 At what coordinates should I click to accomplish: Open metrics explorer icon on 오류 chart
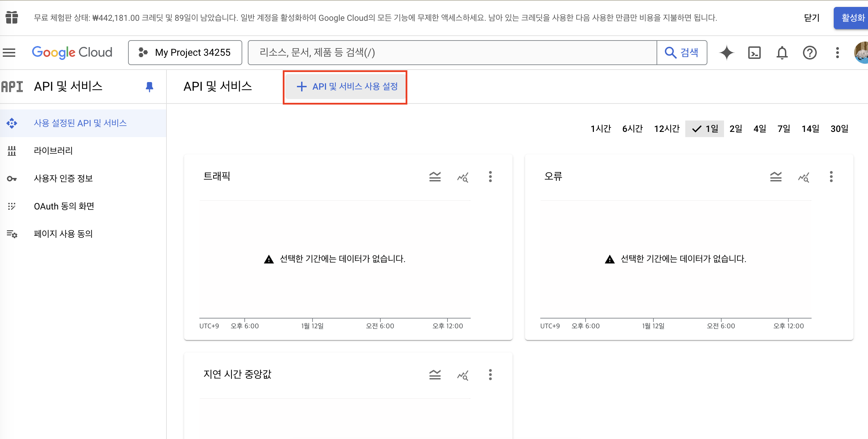point(804,177)
